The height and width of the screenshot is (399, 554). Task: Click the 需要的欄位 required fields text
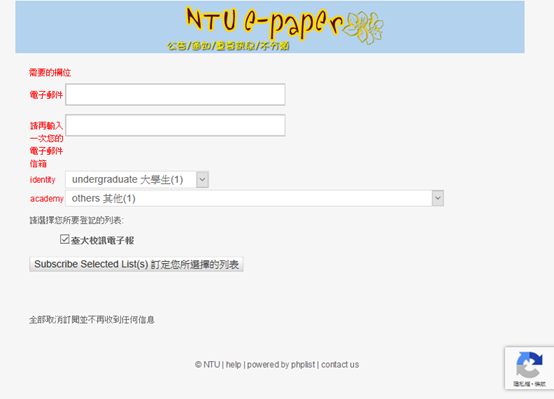coord(50,73)
